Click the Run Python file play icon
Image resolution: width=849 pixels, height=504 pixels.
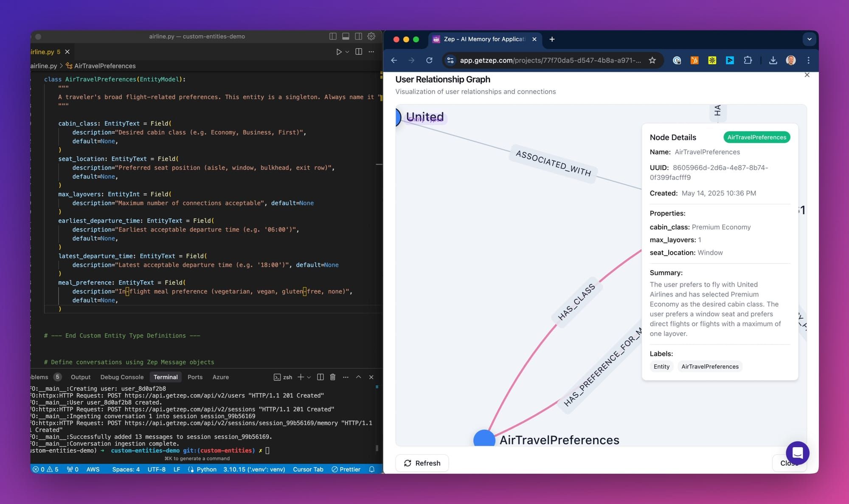pyautogui.click(x=339, y=52)
